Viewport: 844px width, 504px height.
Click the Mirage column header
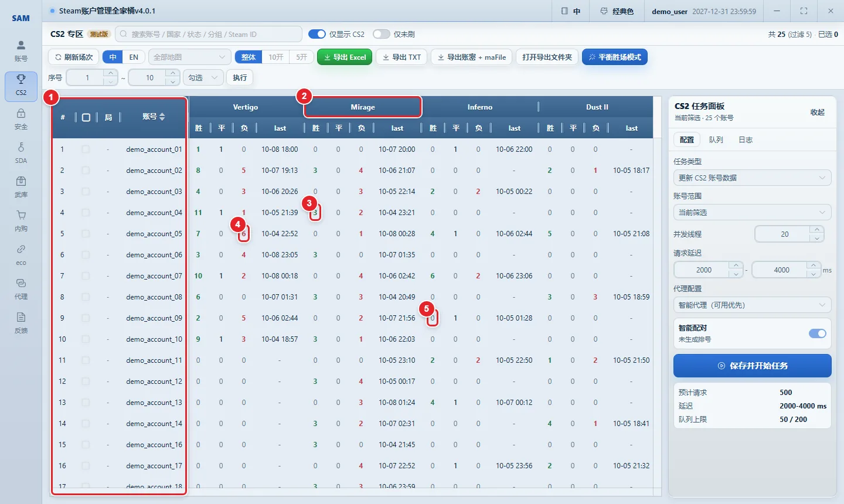point(363,107)
